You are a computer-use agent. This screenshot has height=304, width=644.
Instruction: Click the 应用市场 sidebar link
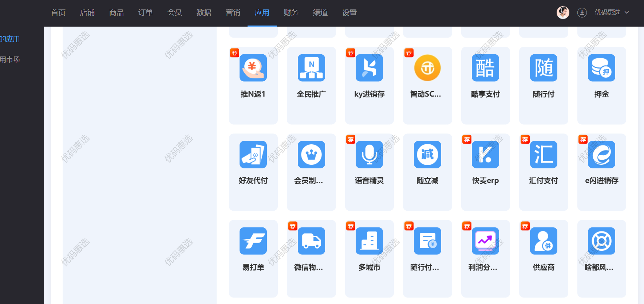click(x=10, y=59)
